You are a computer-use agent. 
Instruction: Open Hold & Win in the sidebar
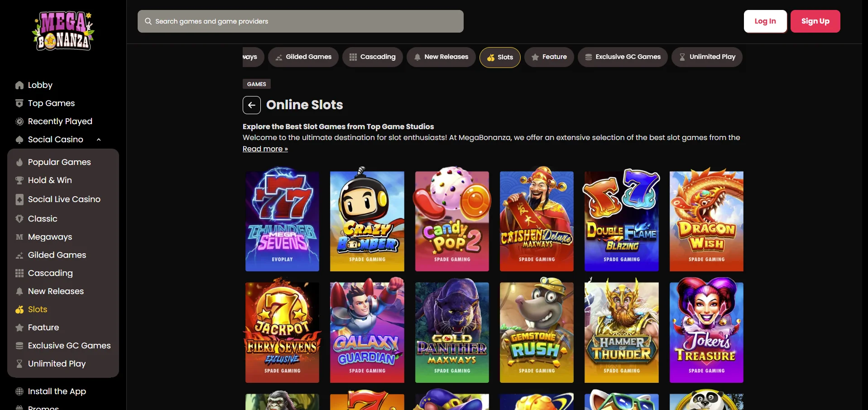50,180
